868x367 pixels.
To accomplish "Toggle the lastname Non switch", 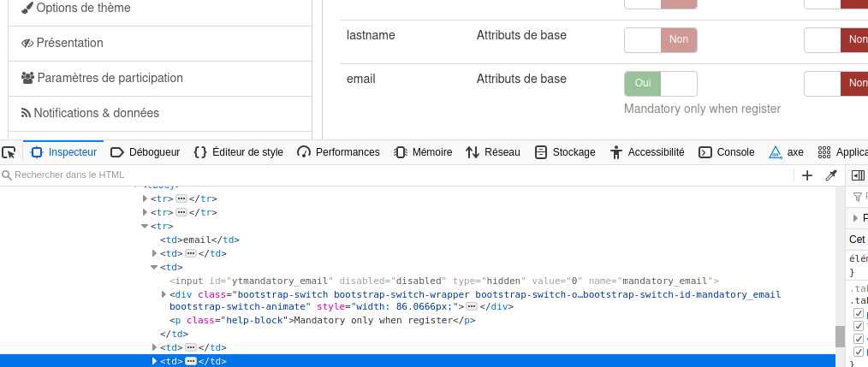I will click(x=660, y=40).
